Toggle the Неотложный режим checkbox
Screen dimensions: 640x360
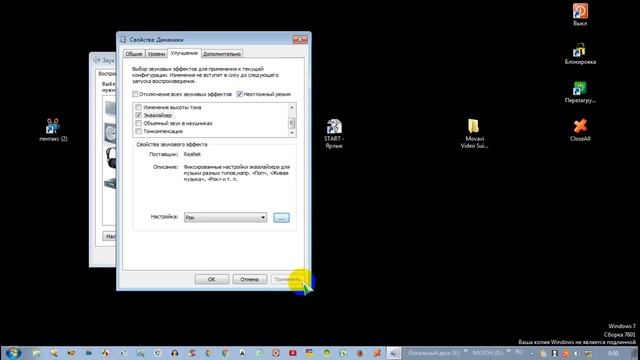[x=240, y=94]
